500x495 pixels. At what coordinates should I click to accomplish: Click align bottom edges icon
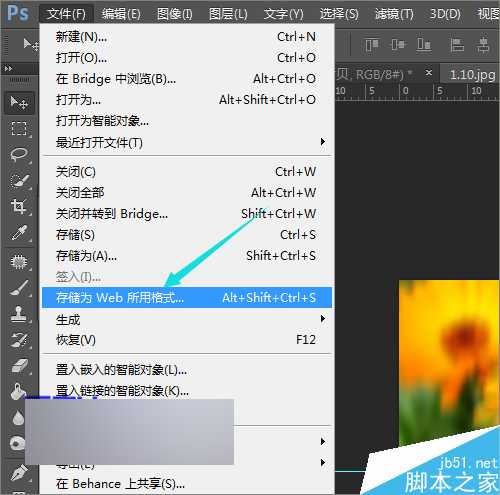tap(424, 45)
